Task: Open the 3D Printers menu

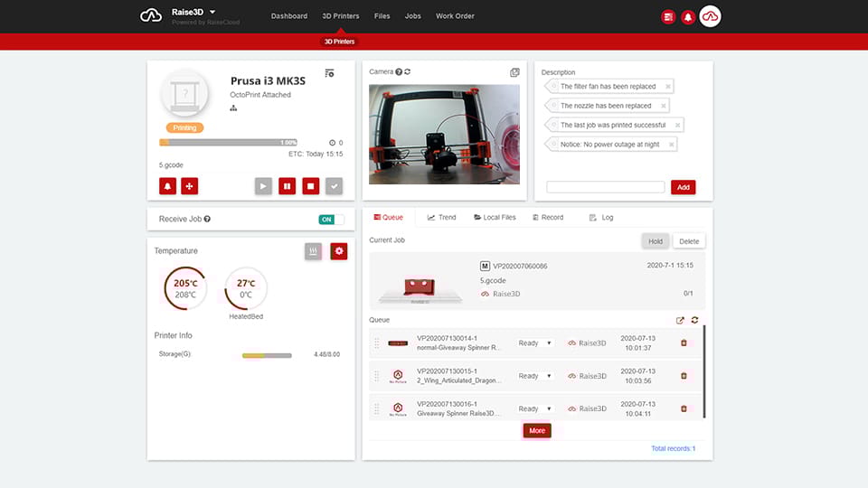Action: [341, 16]
